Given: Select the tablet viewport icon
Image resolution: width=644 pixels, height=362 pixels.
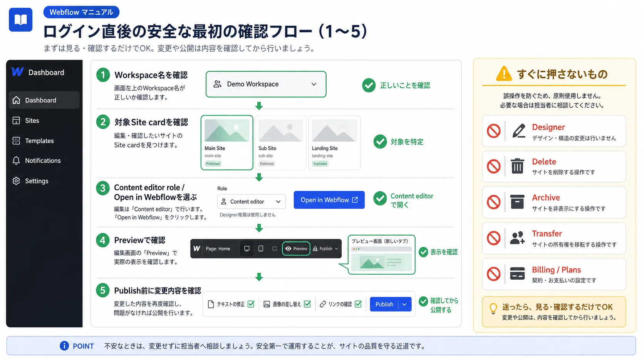Looking at the screenshot, I should pos(261,249).
